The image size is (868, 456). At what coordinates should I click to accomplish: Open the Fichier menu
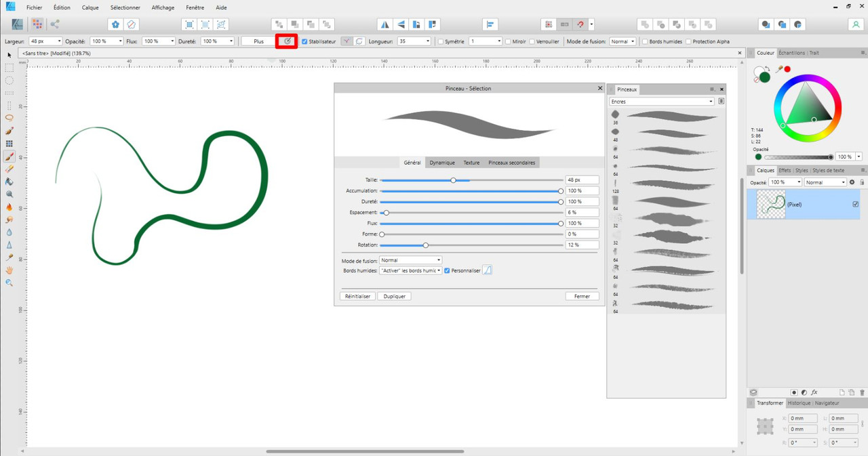(34, 7)
